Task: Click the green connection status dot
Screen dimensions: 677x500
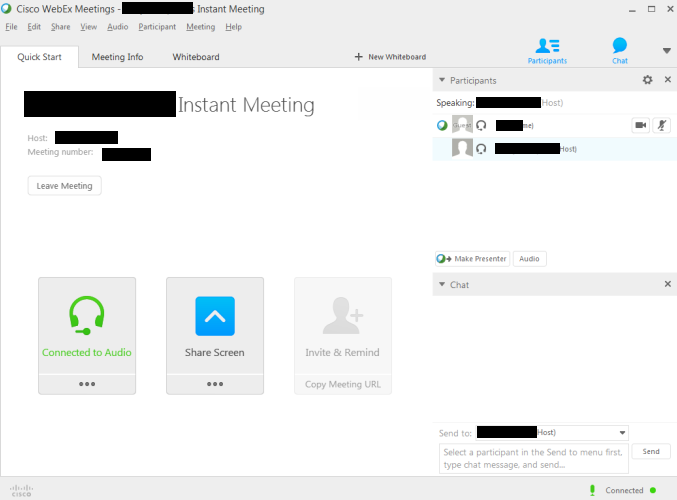Action: click(x=653, y=490)
